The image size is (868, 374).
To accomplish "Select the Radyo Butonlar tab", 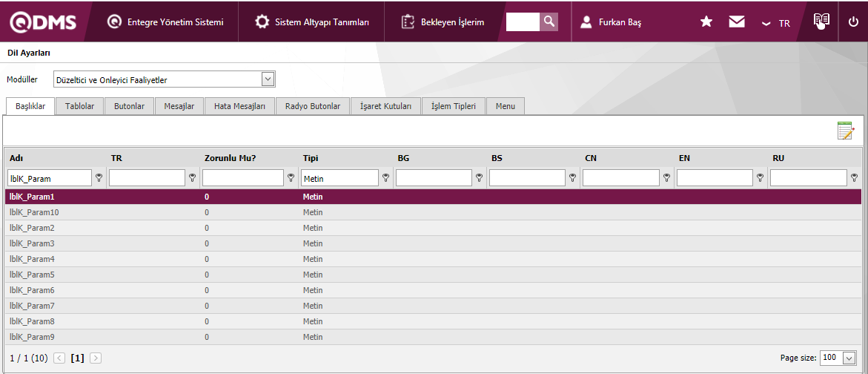I will click(313, 106).
